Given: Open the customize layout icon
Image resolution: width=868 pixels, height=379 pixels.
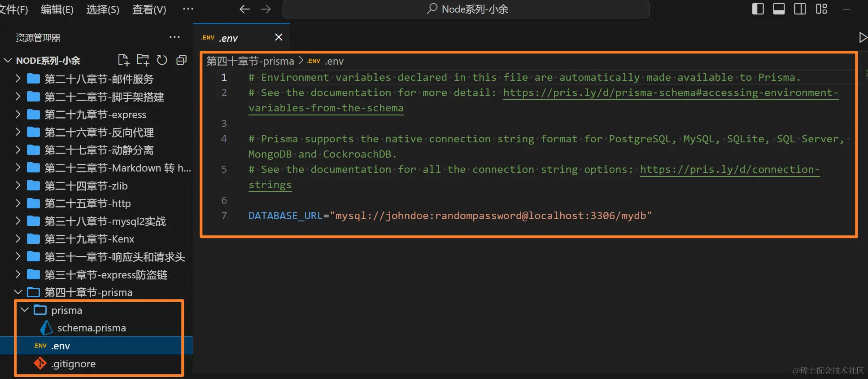Looking at the screenshot, I should 821,9.
